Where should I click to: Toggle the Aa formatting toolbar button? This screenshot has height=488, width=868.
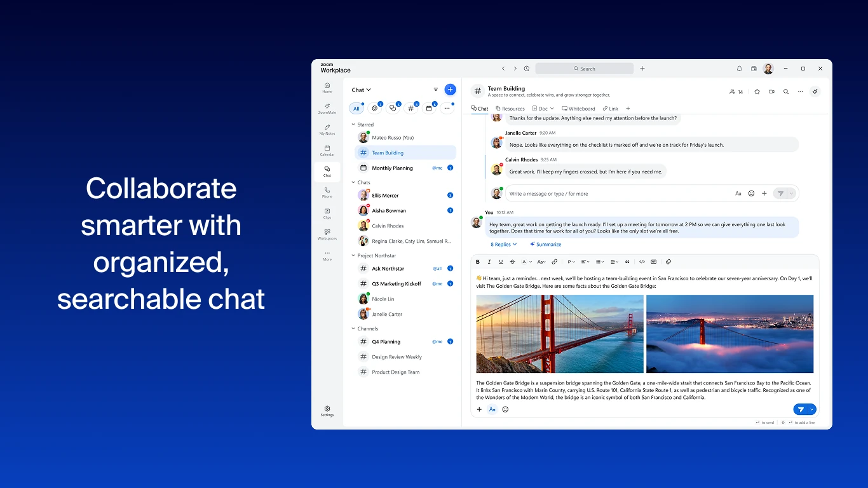(x=492, y=409)
